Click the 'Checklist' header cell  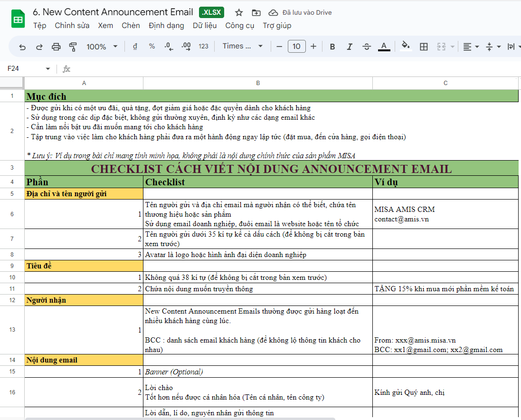click(258, 182)
